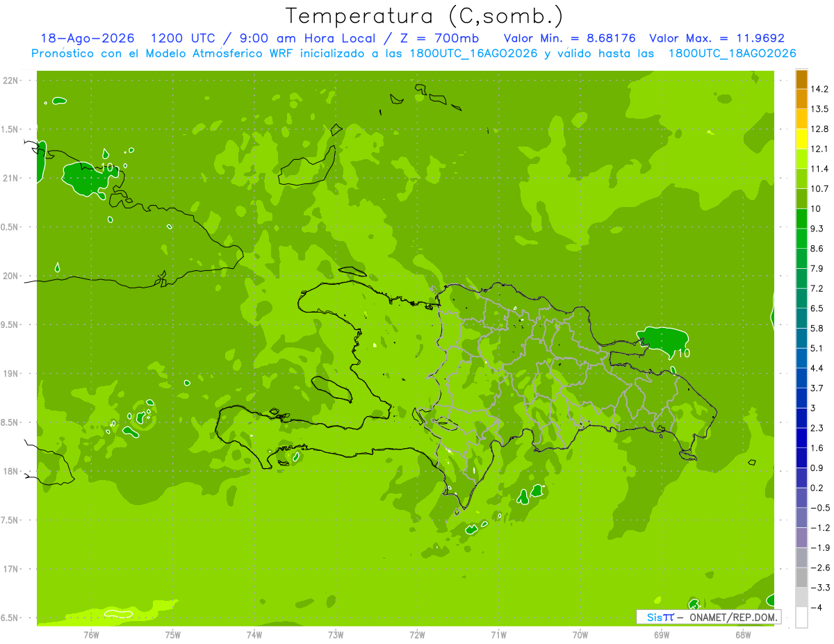This screenshot has height=644, width=834.
Task: Click the latitude axis label "21N"
Action: pyautogui.click(x=10, y=178)
